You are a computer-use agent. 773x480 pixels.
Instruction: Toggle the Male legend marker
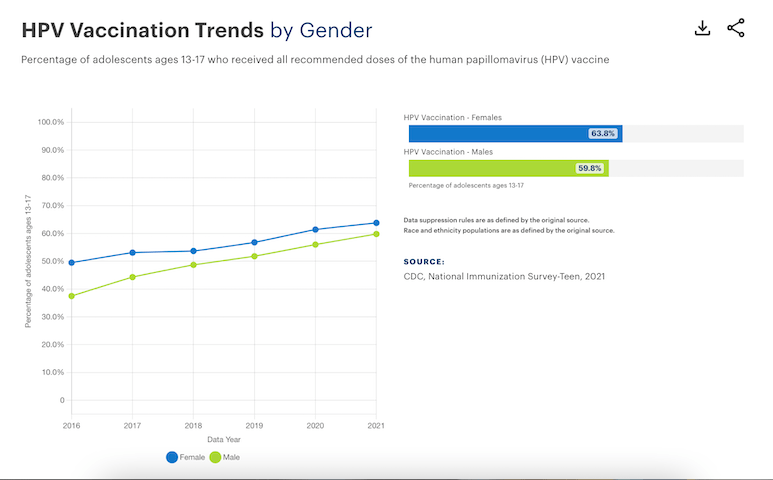coord(215,457)
